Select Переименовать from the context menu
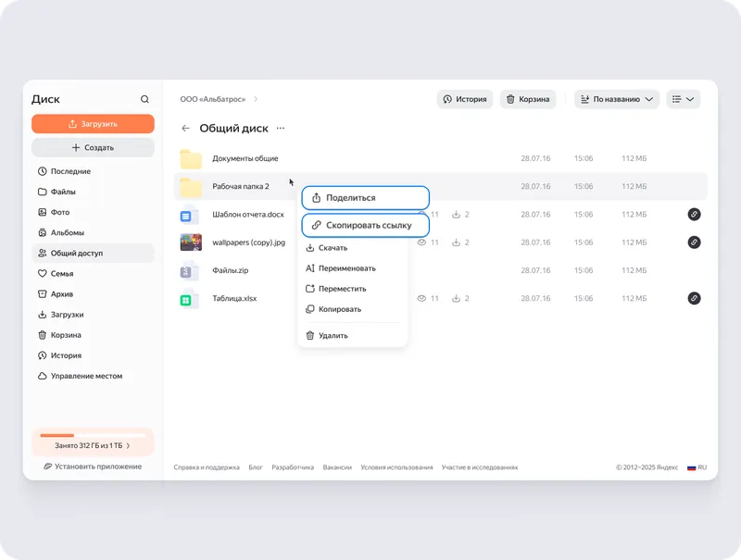Screen dimensions: 741x560 [353, 268]
